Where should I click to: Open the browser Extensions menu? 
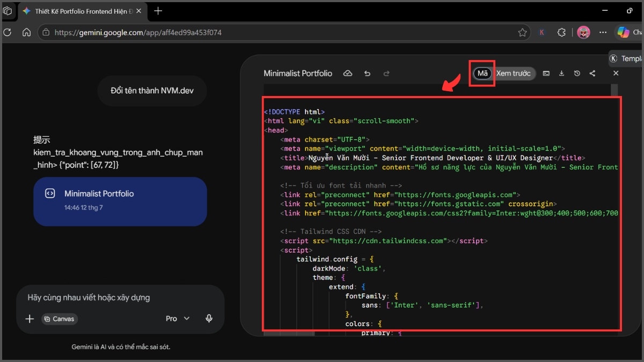(x=561, y=33)
